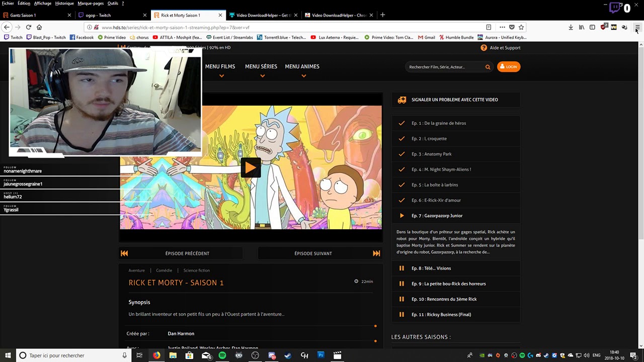Go back with browser back arrow

[7, 27]
